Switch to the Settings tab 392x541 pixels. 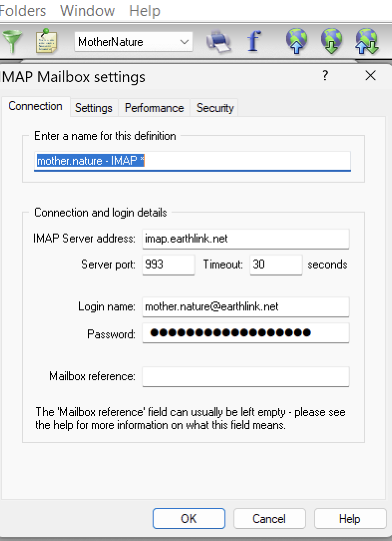point(93,108)
